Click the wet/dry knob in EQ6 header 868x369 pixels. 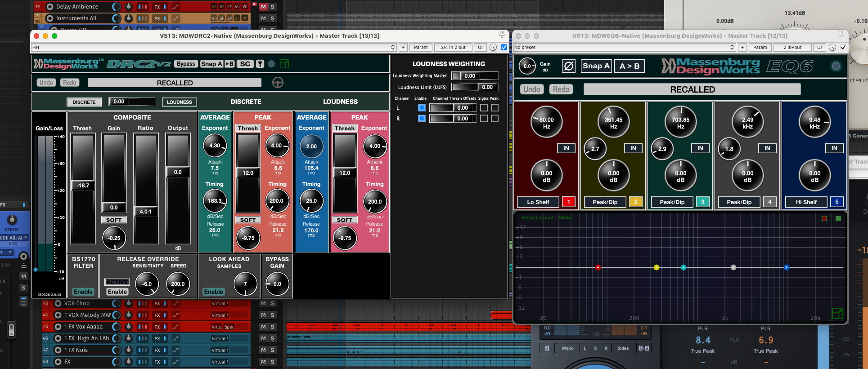832,47
